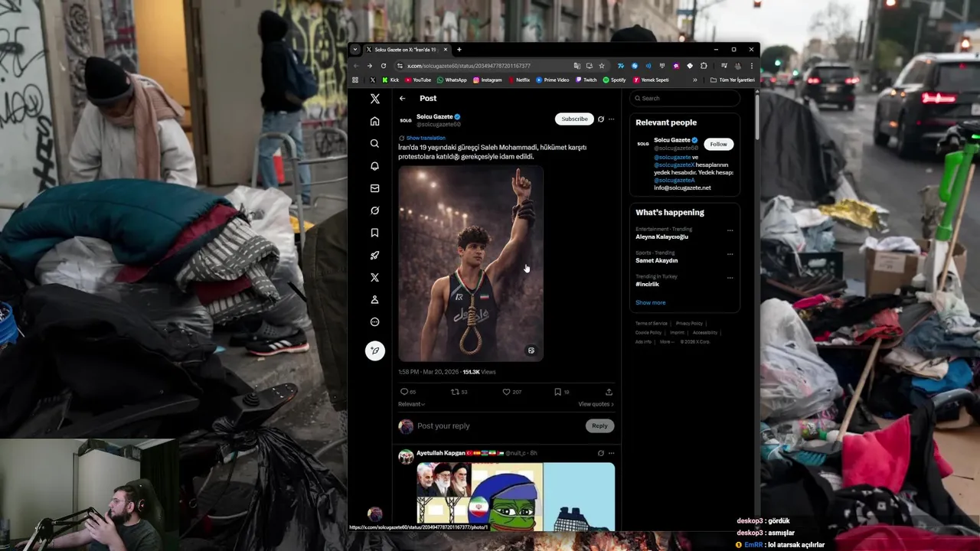
Task: Open Yemek Sepeti bookmark
Action: [651, 80]
